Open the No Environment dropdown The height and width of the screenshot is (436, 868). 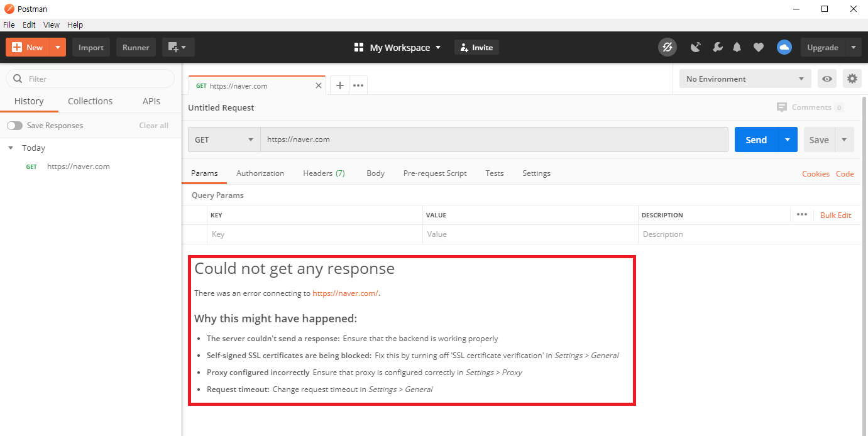pyautogui.click(x=745, y=79)
